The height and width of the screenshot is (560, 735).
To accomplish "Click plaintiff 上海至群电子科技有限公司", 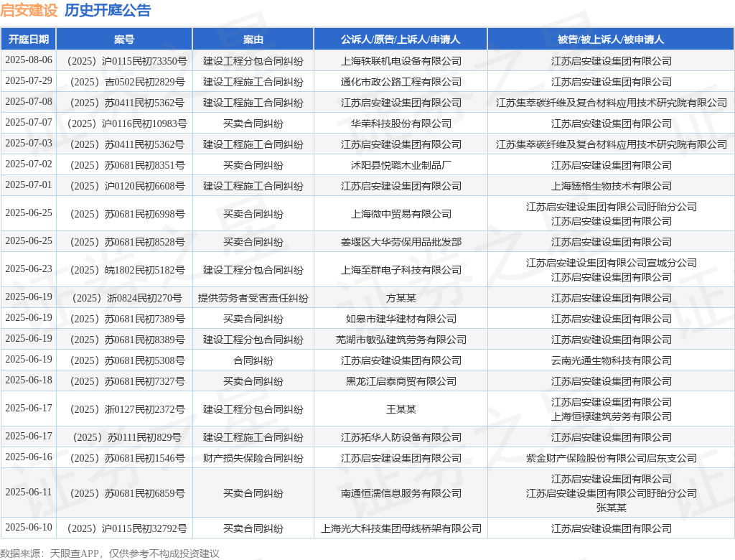I will point(401,270).
